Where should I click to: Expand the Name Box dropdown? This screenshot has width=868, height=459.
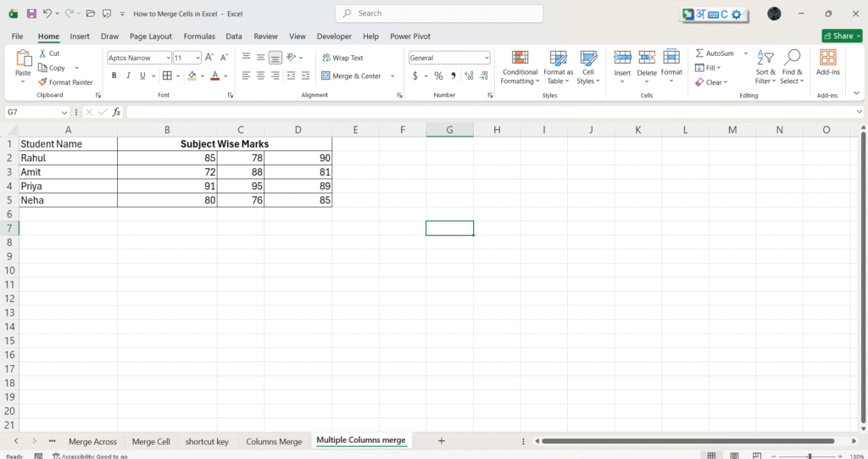click(64, 112)
